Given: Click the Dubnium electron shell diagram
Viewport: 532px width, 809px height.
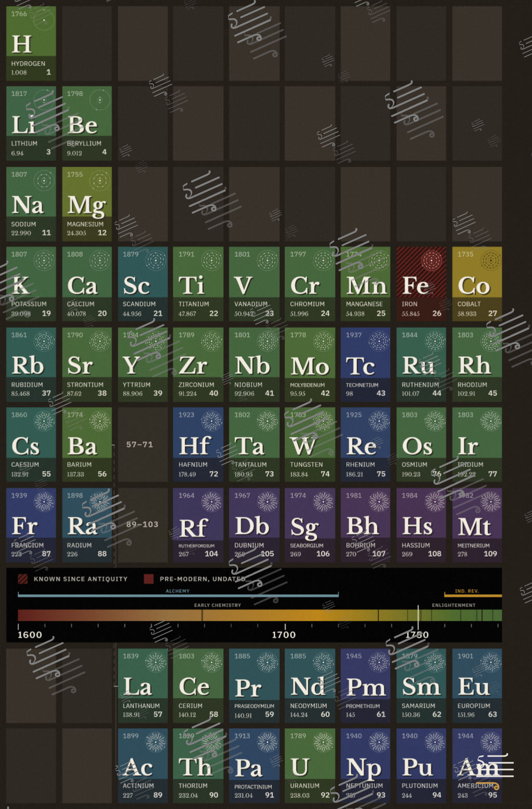Looking at the screenshot, I should coord(268,502).
